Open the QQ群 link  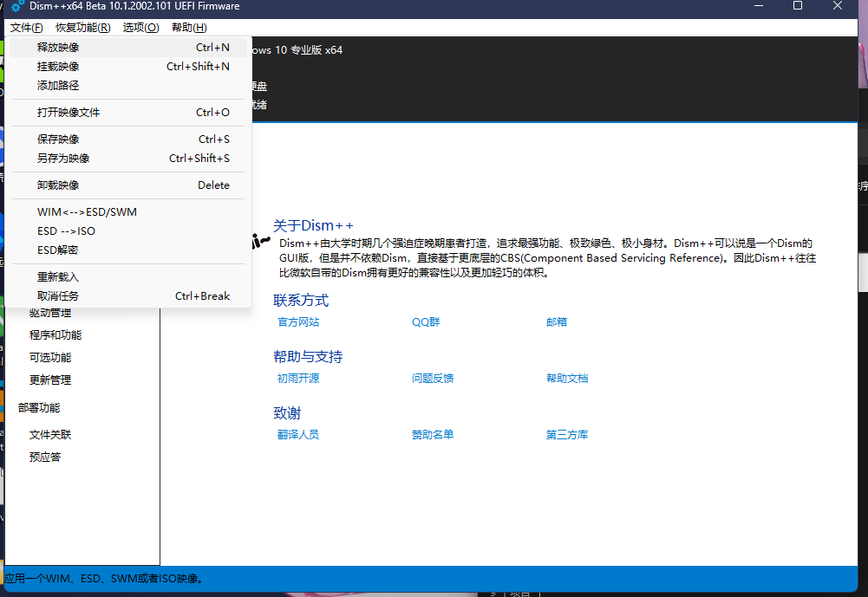426,322
